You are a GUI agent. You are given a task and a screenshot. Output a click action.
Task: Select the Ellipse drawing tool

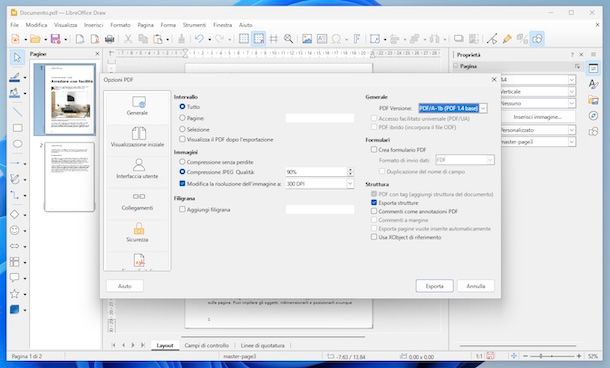click(18, 144)
